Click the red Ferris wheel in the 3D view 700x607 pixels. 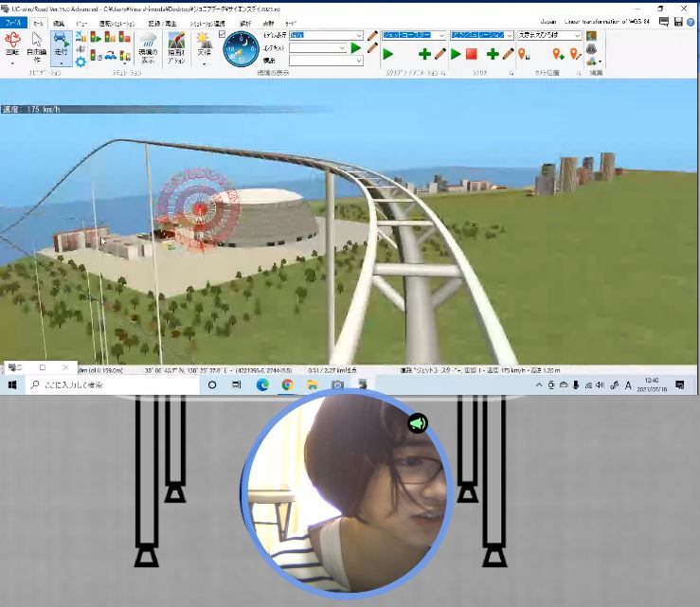[199, 209]
